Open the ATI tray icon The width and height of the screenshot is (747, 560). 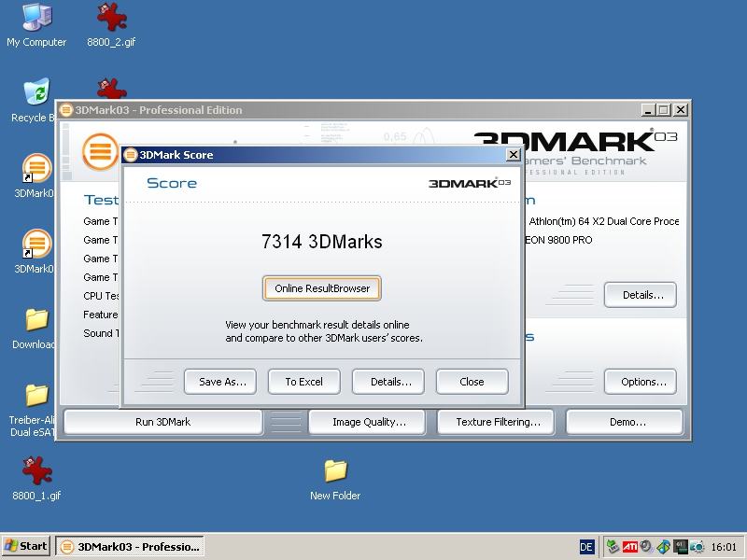tap(629, 547)
